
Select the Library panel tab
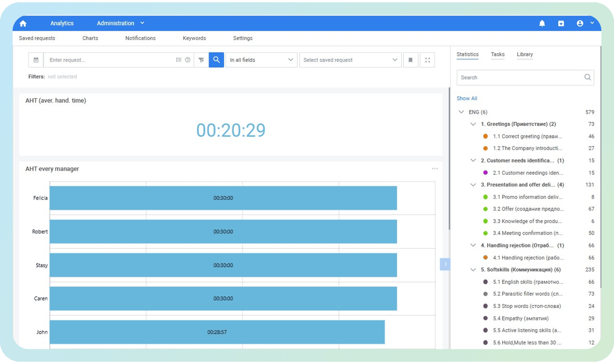point(525,55)
